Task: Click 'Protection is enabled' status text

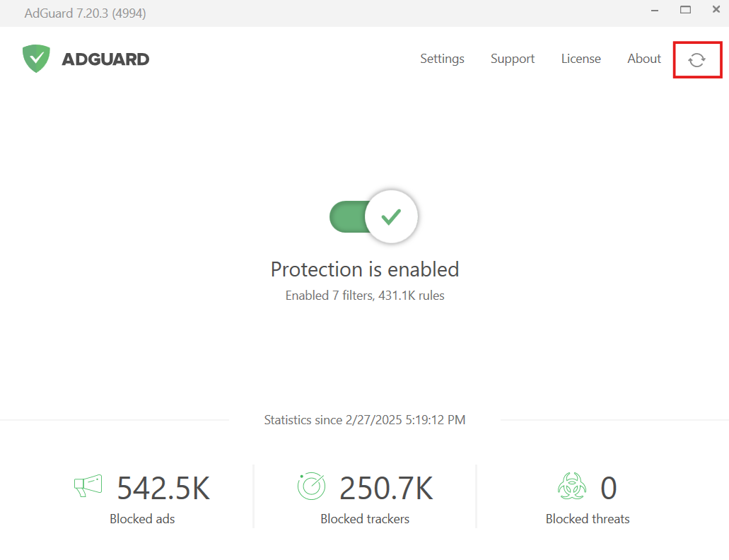Action: point(365,269)
